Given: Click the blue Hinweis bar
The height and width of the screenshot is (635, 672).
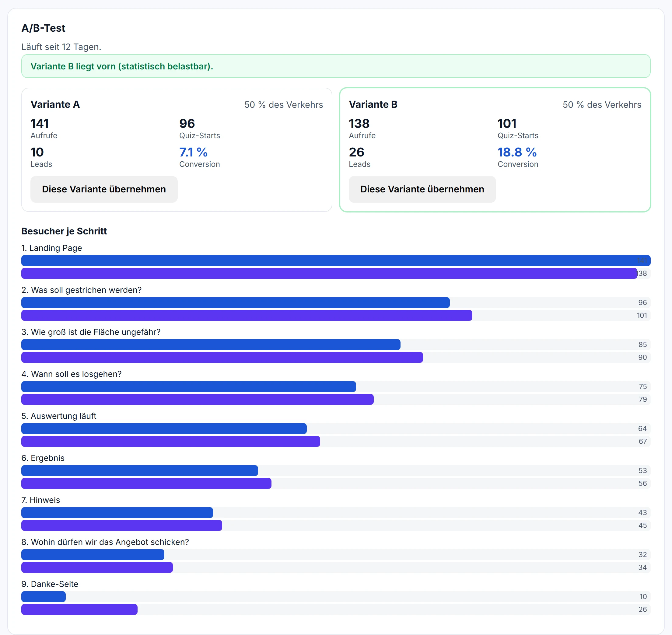Looking at the screenshot, I should click(x=117, y=512).
